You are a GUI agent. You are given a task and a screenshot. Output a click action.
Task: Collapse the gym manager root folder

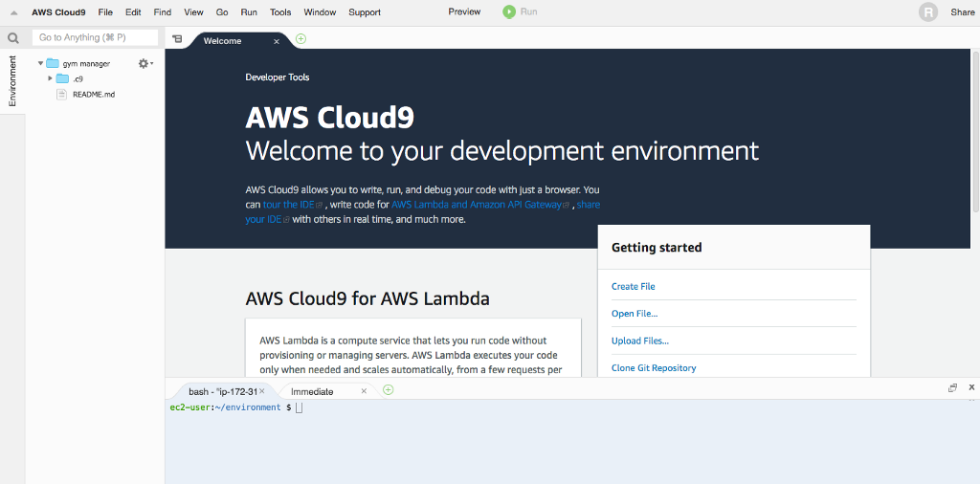[41, 63]
